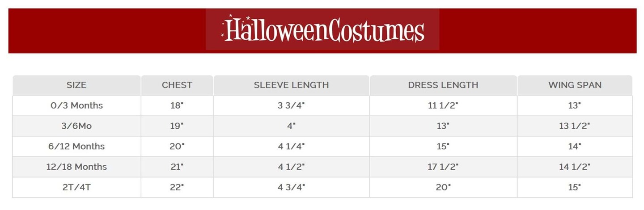Image resolution: width=644 pixels, height=210 pixels.
Task: Select the 6/12 Months size cell
Action: (76, 147)
